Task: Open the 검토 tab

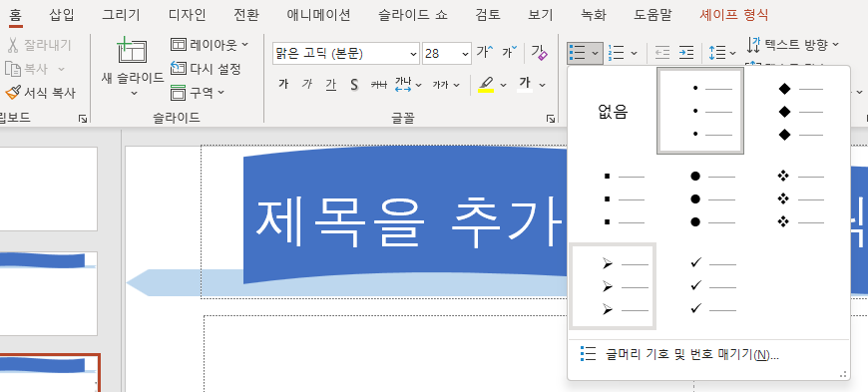Action: tap(488, 15)
